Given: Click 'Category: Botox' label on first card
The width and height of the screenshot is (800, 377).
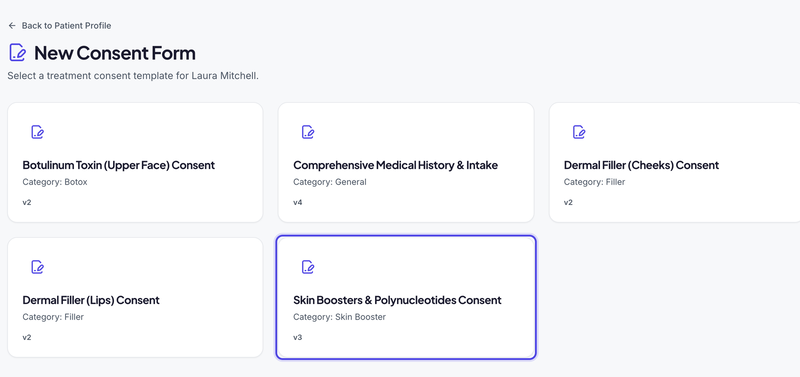Looking at the screenshot, I should 55,182.
